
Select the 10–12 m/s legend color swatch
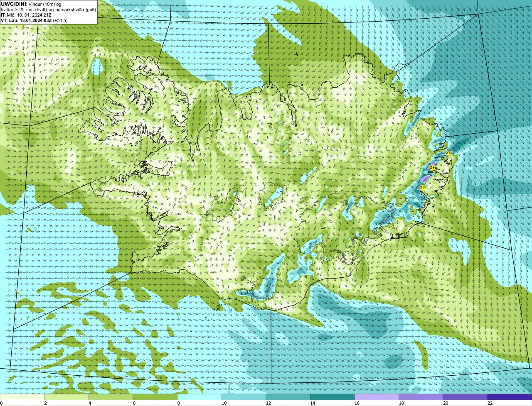click(x=244, y=397)
